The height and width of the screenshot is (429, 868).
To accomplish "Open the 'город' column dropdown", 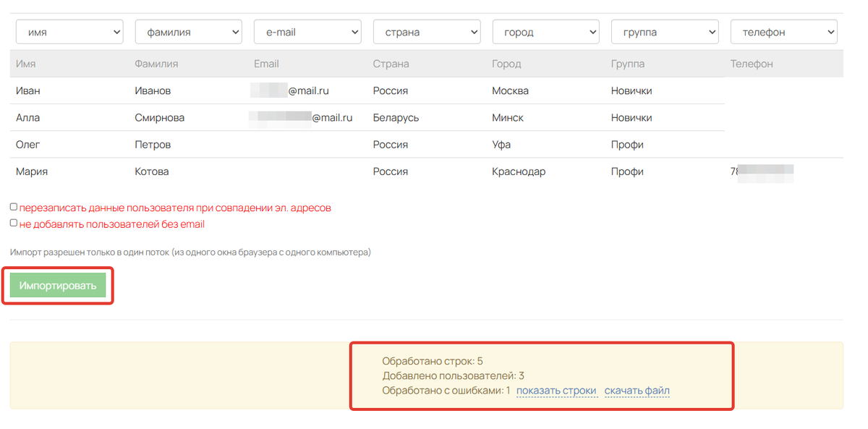I will tap(546, 32).
